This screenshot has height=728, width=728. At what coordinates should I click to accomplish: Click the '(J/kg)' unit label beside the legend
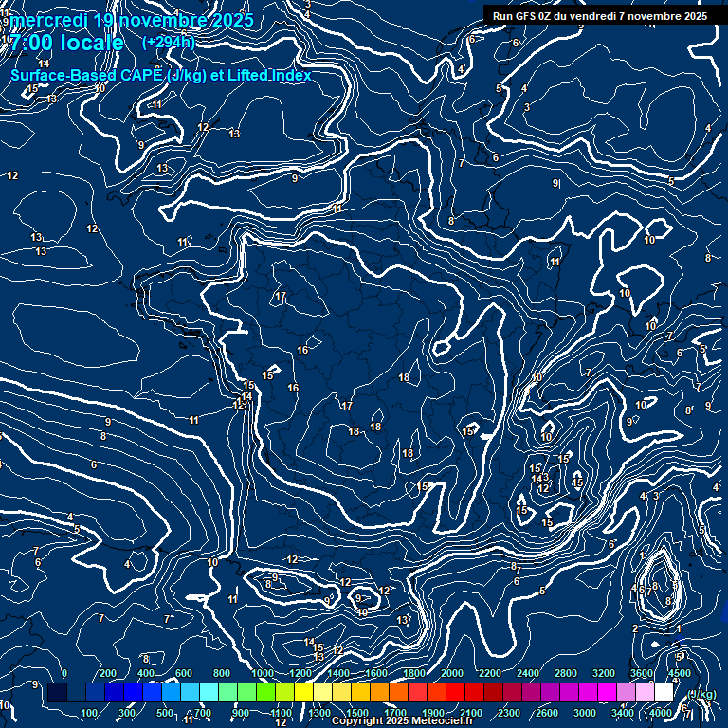coord(701,694)
